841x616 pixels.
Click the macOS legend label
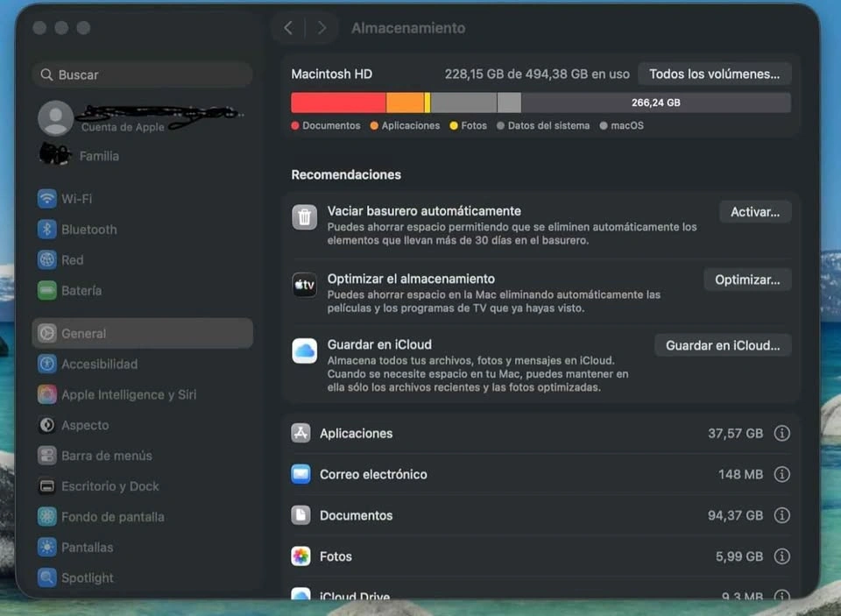(x=627, y=125)
